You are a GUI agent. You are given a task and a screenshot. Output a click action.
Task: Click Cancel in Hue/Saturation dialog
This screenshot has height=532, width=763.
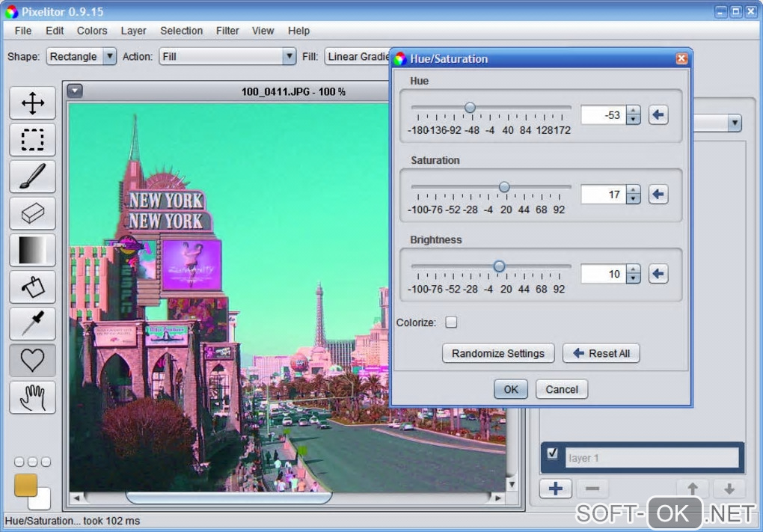pos(562,389)
